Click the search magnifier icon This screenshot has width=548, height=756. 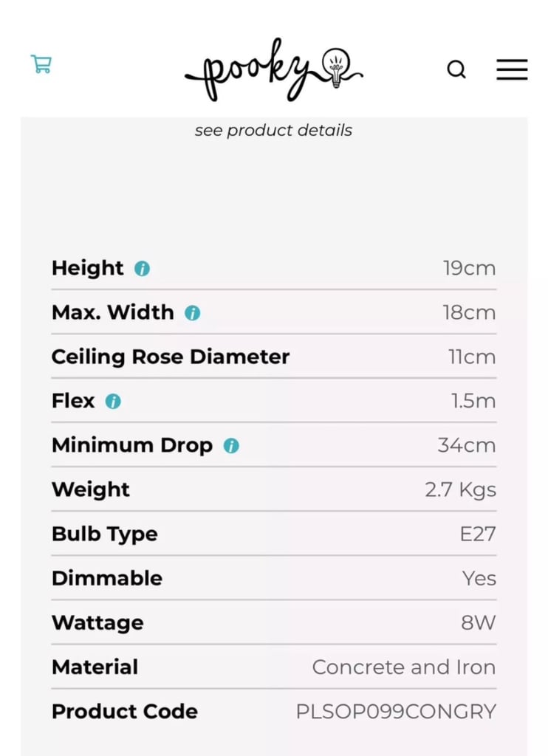(456, 69)
